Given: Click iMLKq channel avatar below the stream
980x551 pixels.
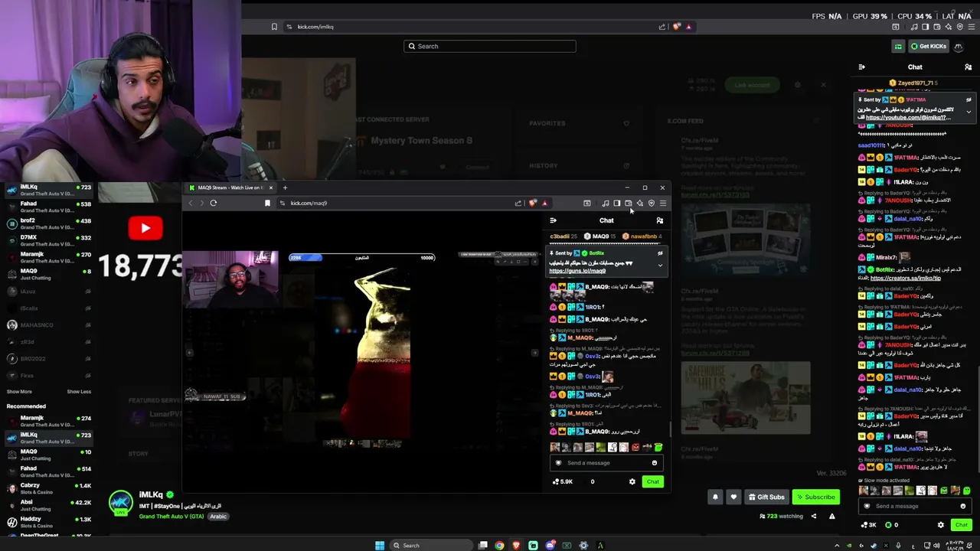Looking at the screenshot, I should (x=120, y=503).
